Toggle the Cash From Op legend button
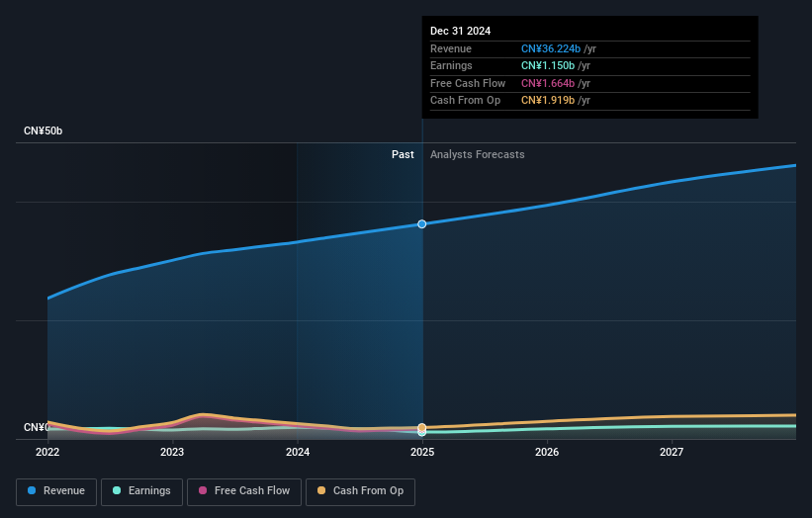The image size is (812, 518). [360, 491]
